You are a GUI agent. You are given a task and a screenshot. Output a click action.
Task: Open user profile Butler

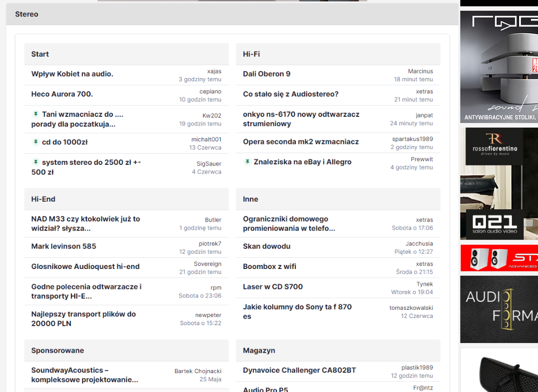click(x=213, y=220)
